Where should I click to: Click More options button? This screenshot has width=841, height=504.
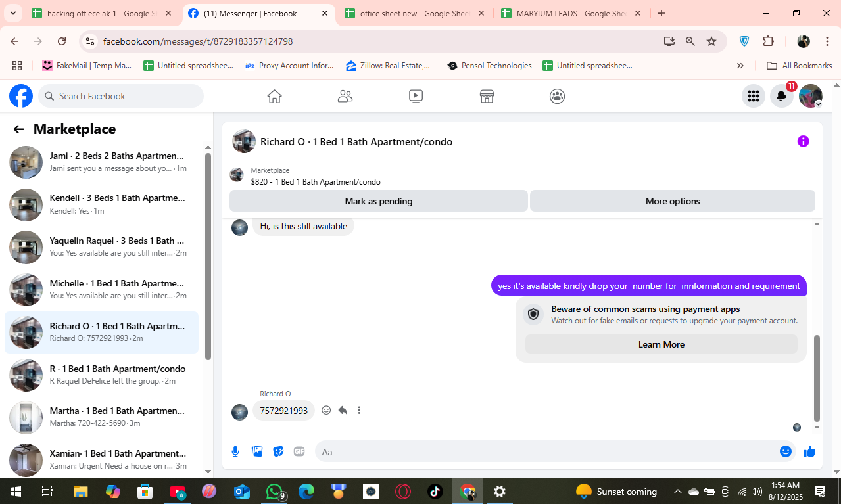click(x=673, y=201)
